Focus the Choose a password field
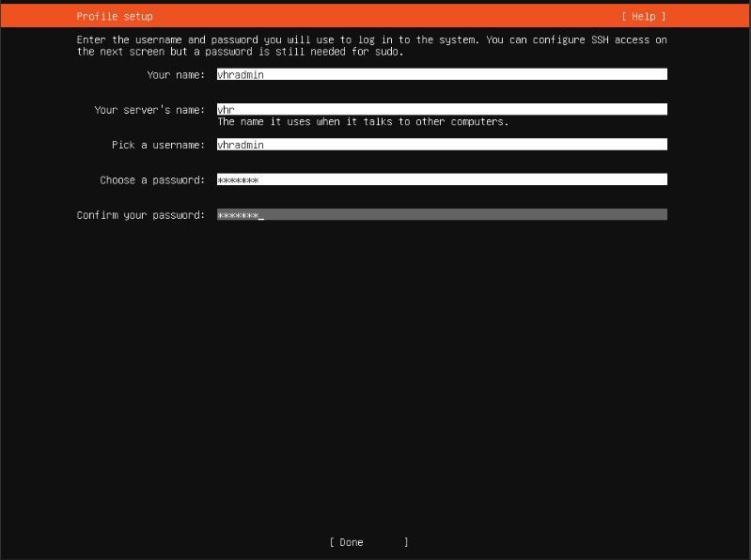Image resolution: width=751 pixels, height=560 pixels. point(442,179)
